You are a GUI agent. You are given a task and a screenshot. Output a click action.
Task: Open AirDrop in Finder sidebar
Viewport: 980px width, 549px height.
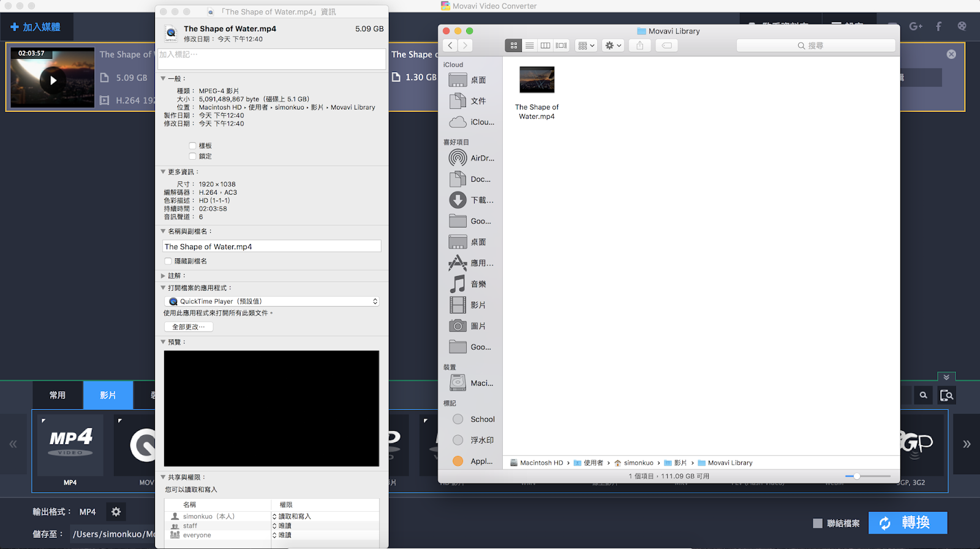tap(470, 158)
